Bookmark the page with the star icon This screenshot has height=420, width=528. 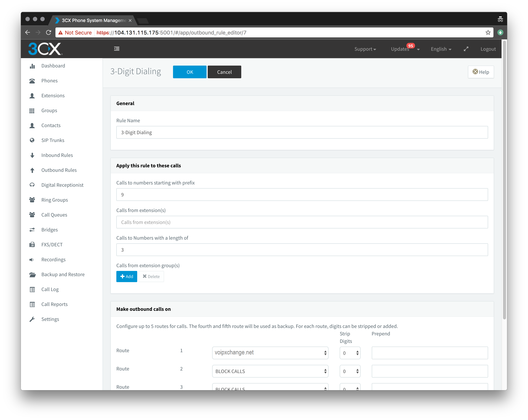[488, 33]
